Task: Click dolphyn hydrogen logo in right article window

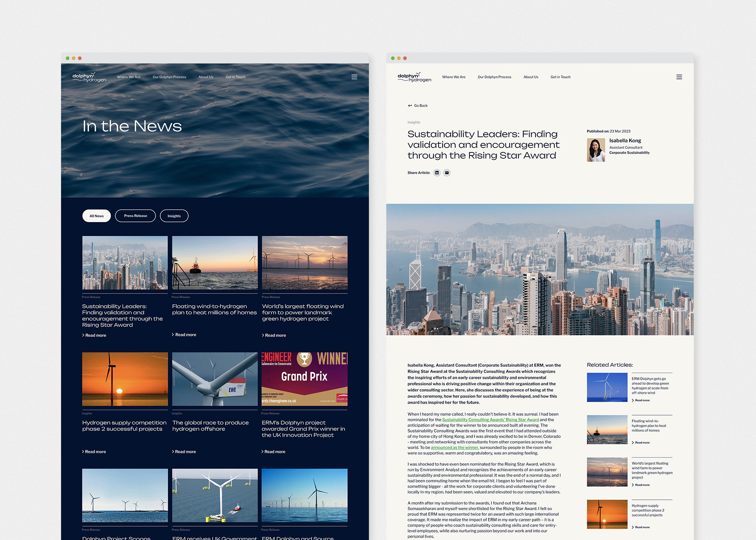Action: (414, 77)
